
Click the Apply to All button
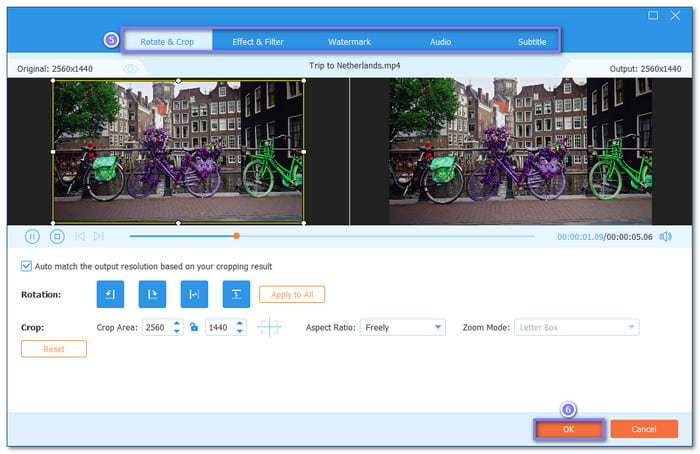(x=292, y=294)
